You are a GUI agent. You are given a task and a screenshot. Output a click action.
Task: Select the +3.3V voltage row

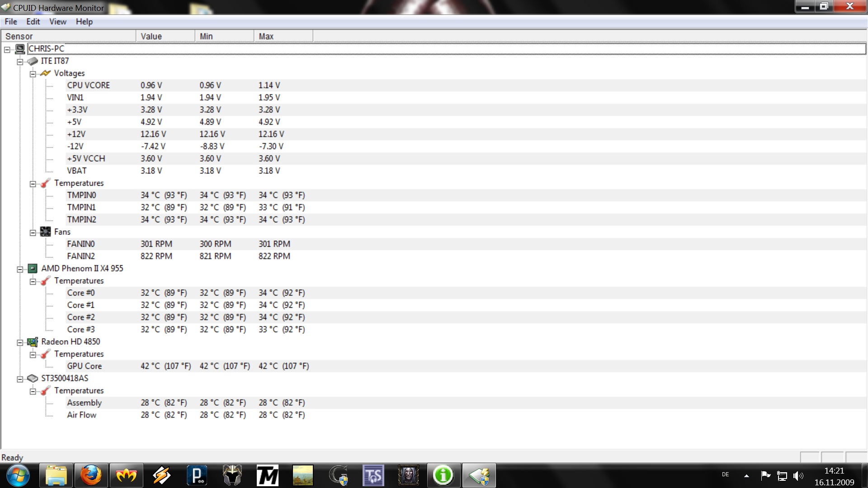coord(466,109)
